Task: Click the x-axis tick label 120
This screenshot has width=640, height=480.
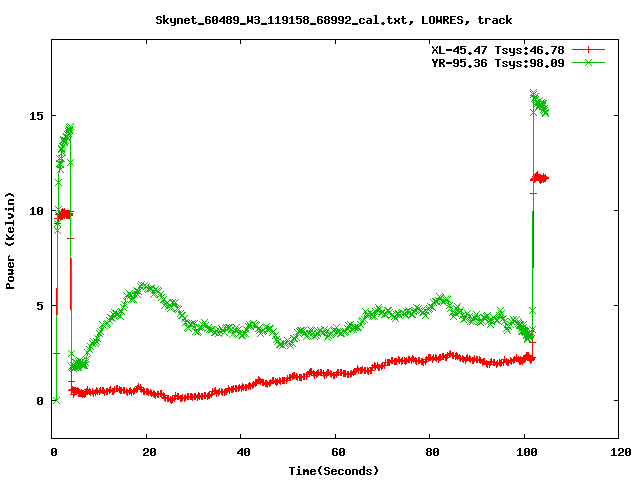Action: tap(621, 452)
